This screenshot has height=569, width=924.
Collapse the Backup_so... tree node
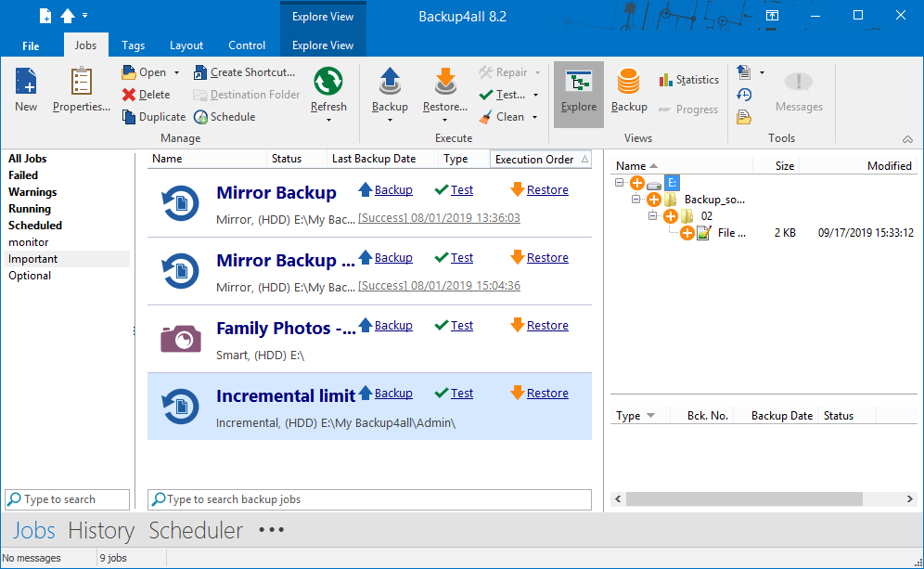[635, 200]
